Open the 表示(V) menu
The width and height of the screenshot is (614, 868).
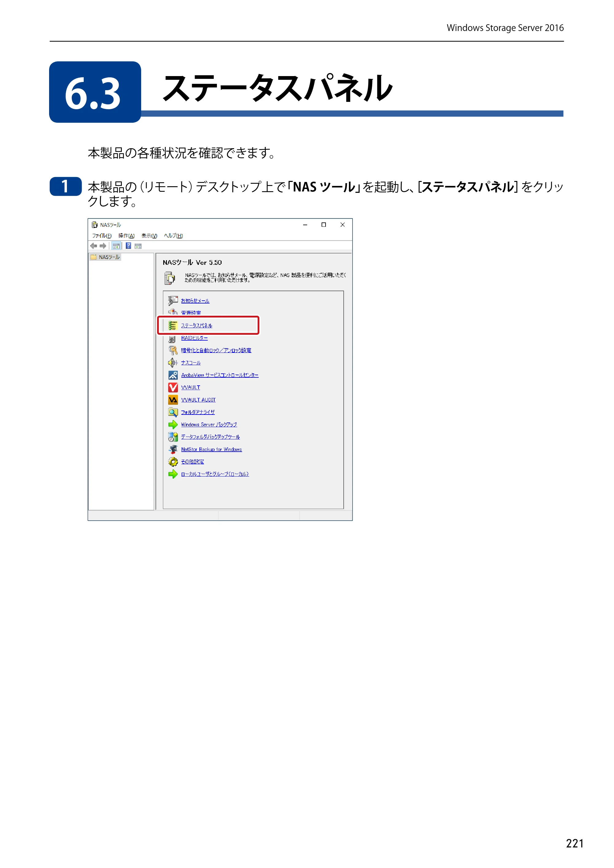[x=149, y=236]
